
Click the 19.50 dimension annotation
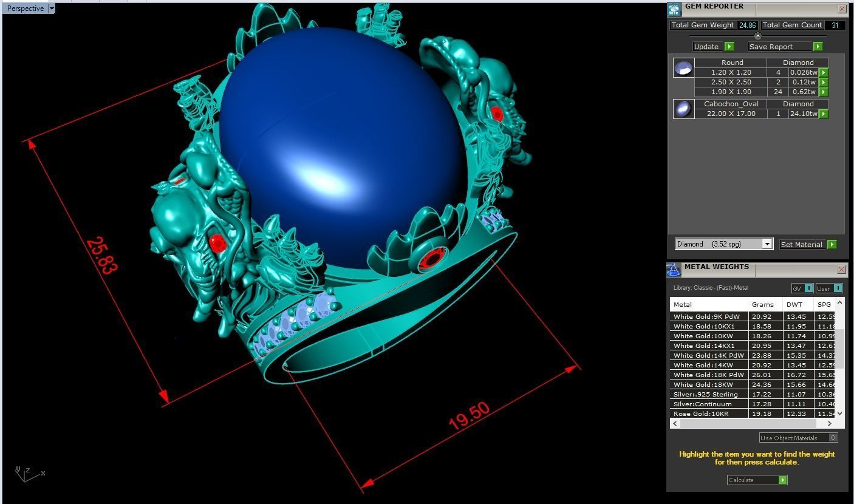point(470,416)
